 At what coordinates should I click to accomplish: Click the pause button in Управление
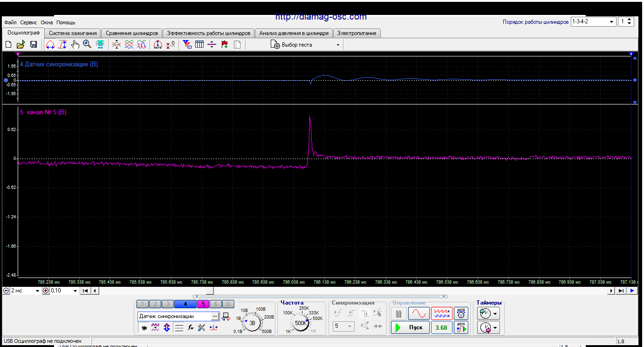[398, 313]
